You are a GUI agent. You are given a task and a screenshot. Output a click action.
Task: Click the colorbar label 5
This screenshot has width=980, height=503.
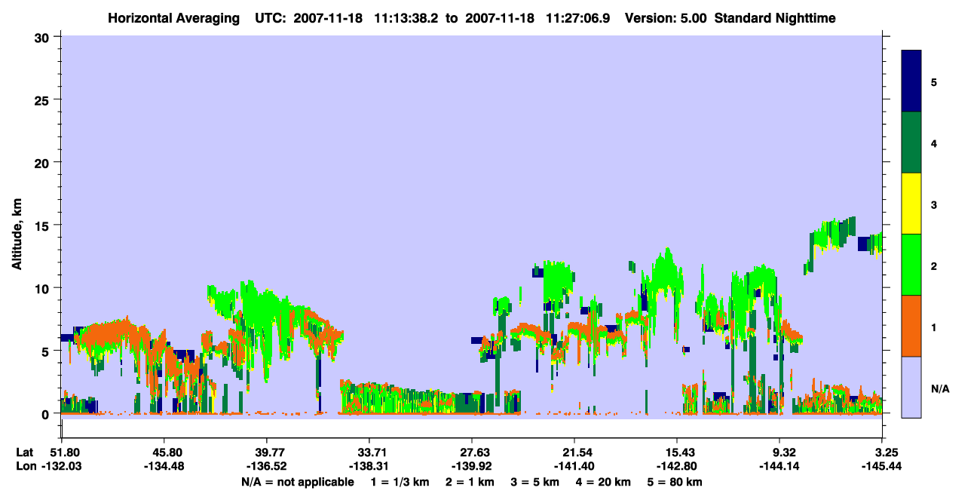pyautogui.click(x=934, y=82)
